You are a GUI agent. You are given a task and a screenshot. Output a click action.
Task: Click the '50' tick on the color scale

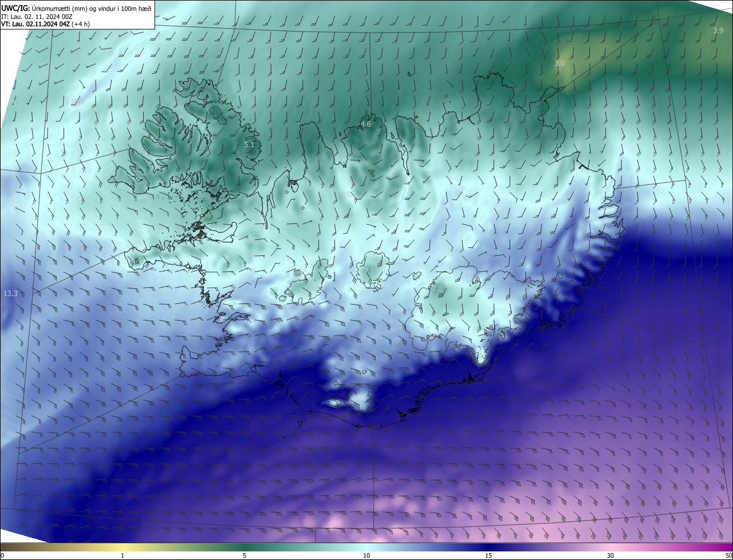pos(728,555)
